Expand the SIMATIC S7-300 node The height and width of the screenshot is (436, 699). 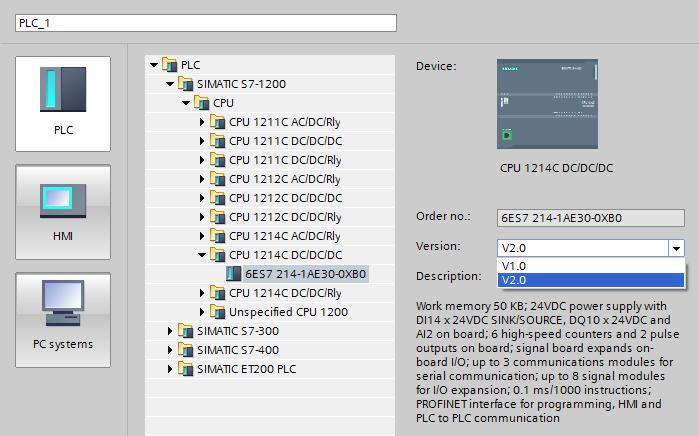170,331
